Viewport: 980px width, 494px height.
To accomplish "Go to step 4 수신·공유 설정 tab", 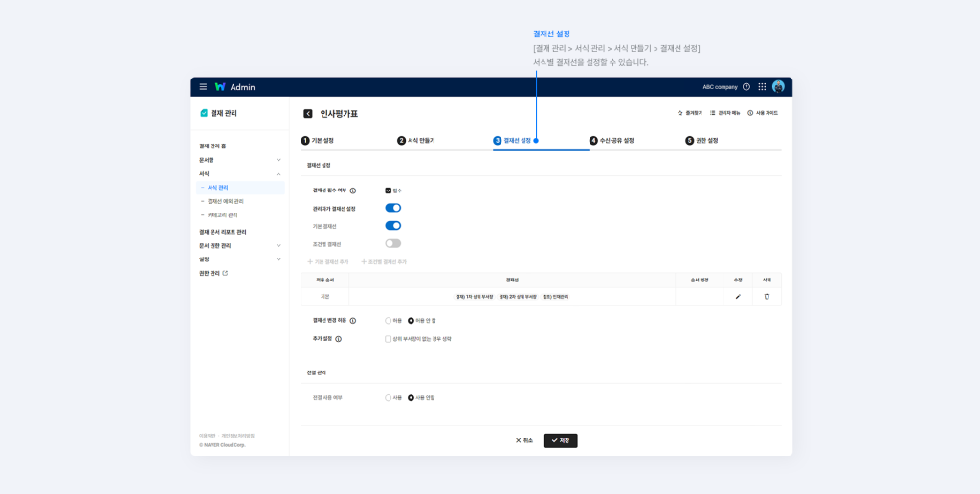I will click(x=612, y=141).
